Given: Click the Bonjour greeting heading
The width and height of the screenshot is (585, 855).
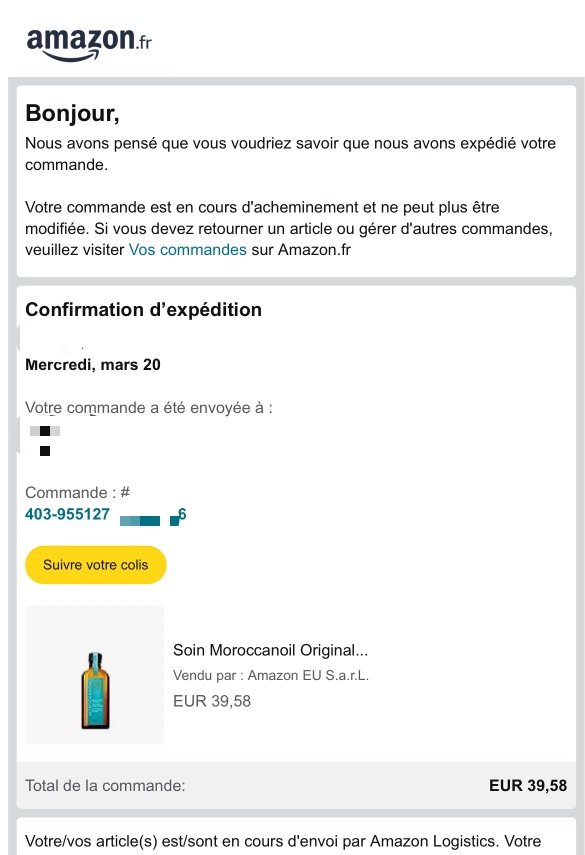Looking at the screenshot, I should click(73, 113).
